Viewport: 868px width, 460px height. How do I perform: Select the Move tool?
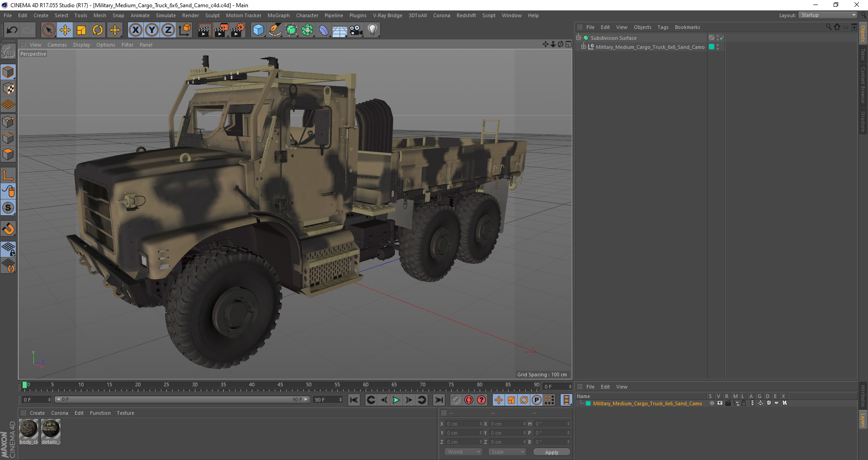click(x=65, y=30)
